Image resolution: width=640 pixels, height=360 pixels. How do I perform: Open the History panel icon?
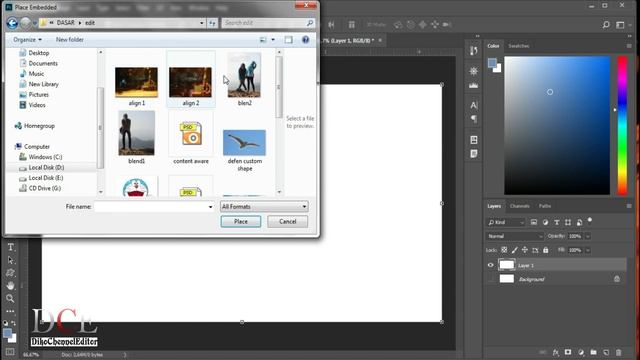tap(473, 50)
